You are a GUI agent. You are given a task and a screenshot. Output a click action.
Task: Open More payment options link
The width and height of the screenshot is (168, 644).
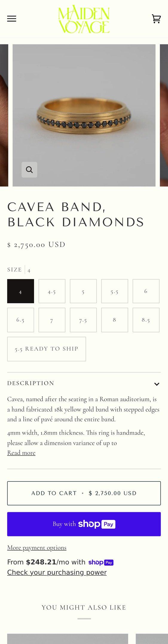pyautogui.click(x=37, y=548)
